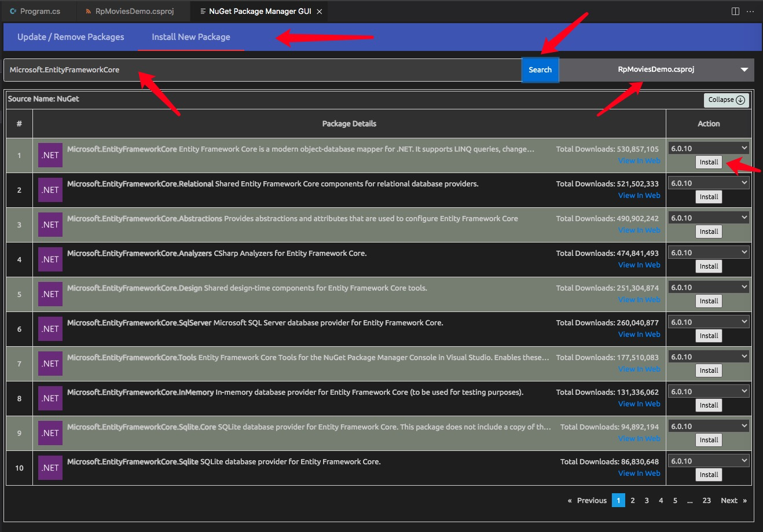Click the .NET icon of EntityFrameworkCore.Abstractions
763x532 pixels.
click(x=50, y=225)
